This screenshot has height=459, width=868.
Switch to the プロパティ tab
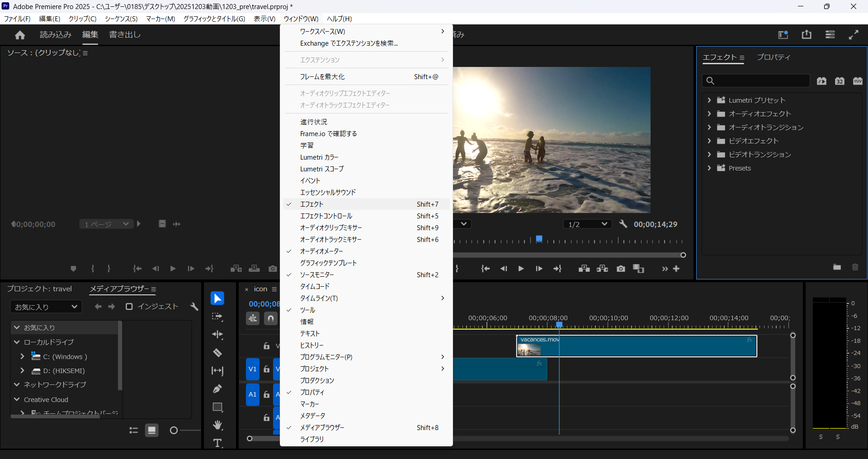click(774, 57)
